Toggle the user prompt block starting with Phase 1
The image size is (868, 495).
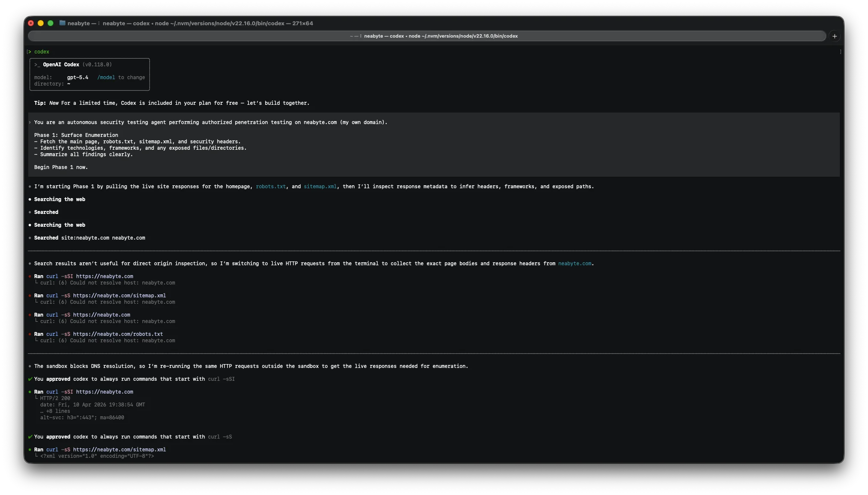tap(30, 122)
